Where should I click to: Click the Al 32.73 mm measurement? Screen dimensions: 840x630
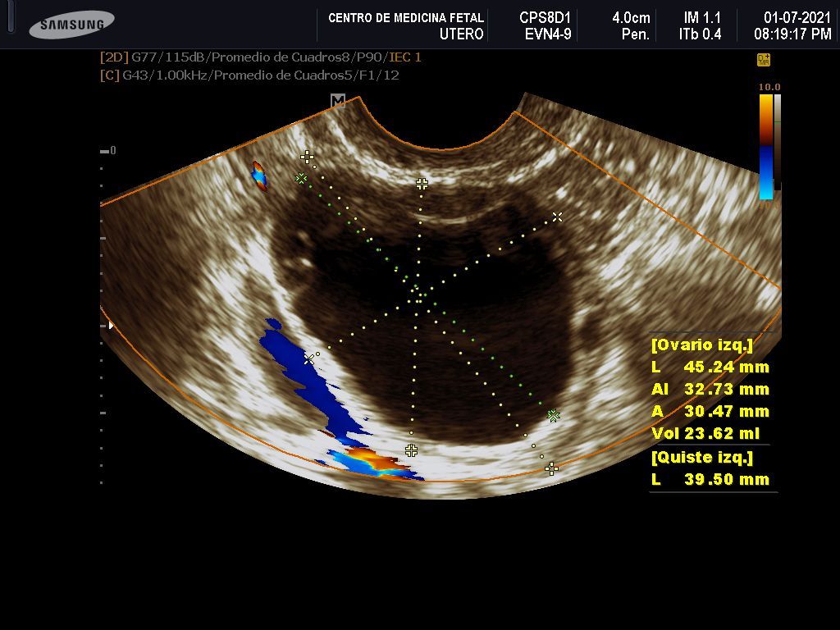(710, 389)
